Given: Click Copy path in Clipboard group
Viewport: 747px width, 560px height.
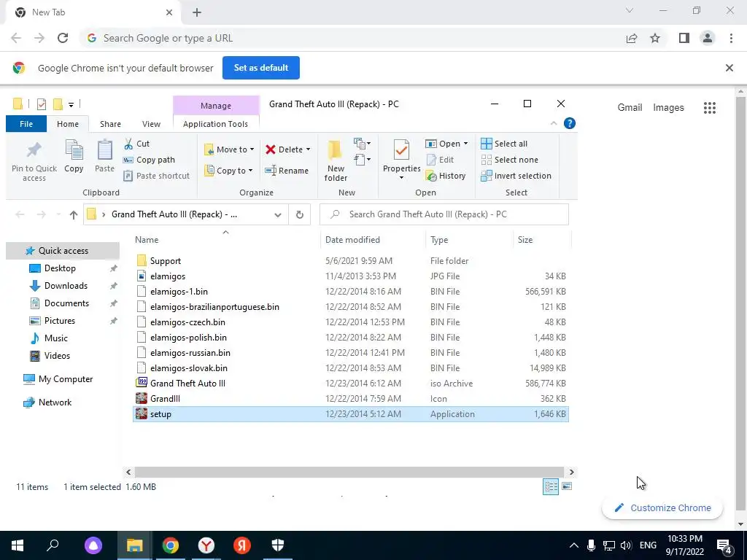Looking at the screenshot, I should [149, 160].
